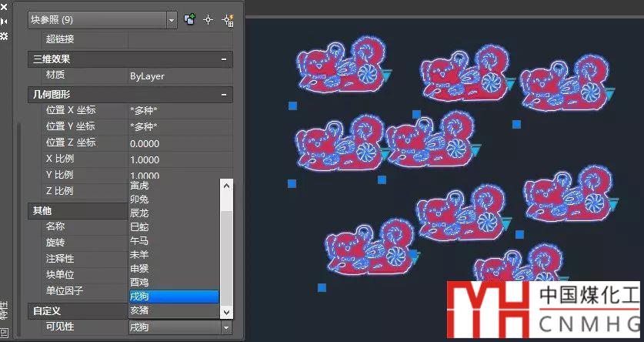Click the auto-hide palette icon
The height and width of the screenshot is (342, 644).
(x=4, y=21)
